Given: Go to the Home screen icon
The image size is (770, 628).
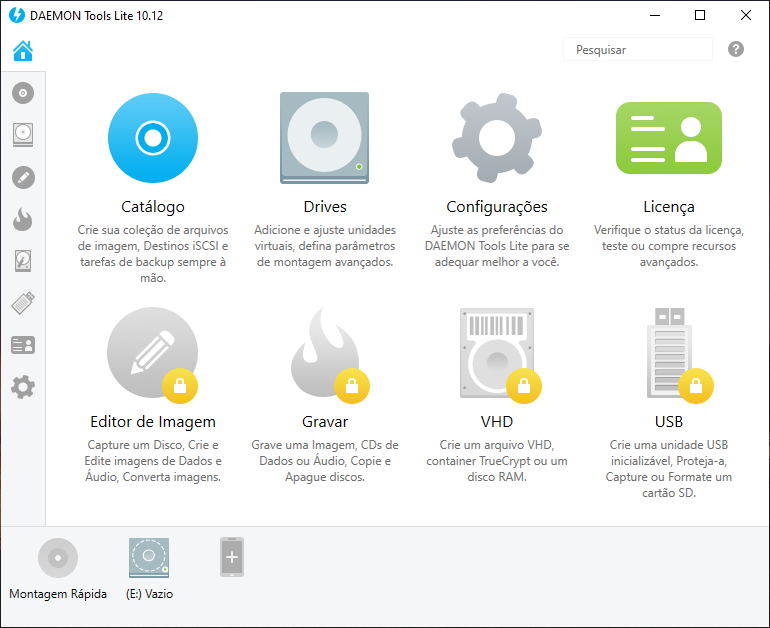Looking at the screenshot, I should click(x=23, y=51).
